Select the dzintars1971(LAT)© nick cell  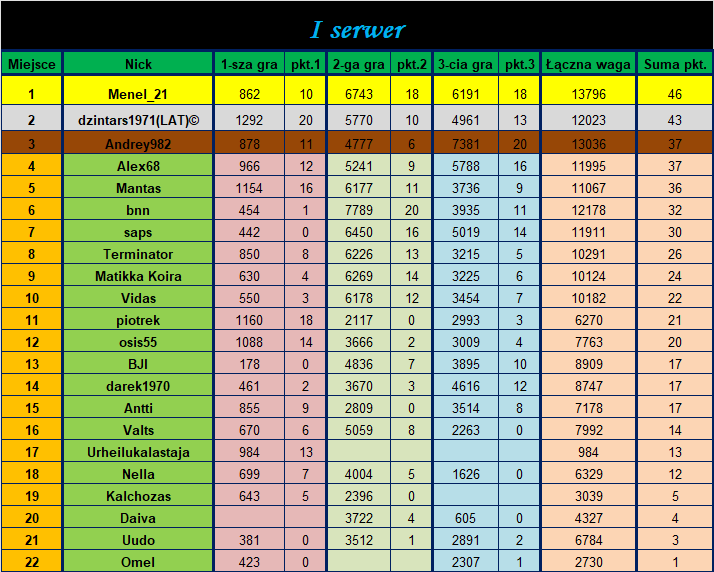pyautogui.click(x=138, y=119)
